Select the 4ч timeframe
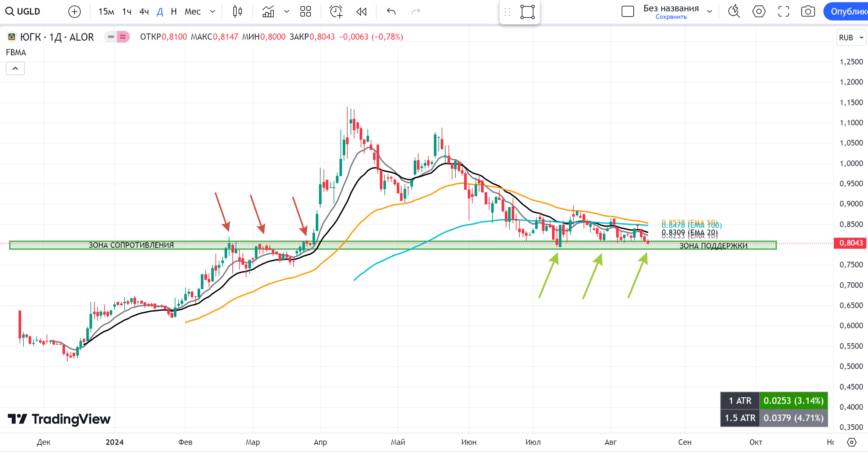 point(144,11)
